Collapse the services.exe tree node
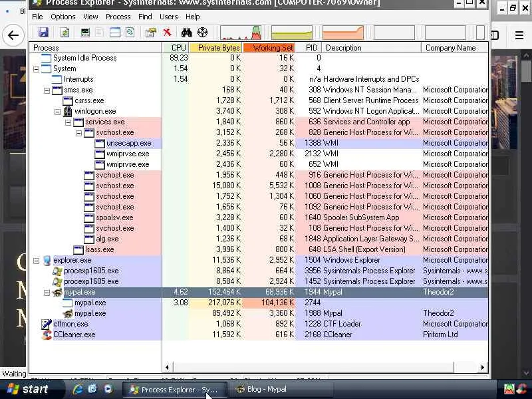Image resolution: width=532 pixels, height=399 pixels. [x=68, y=122]
